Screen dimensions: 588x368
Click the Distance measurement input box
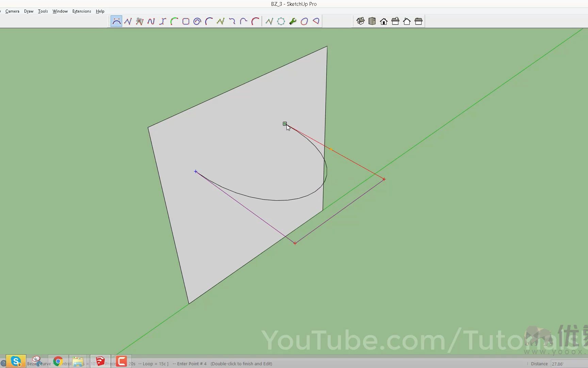point(568,364)
